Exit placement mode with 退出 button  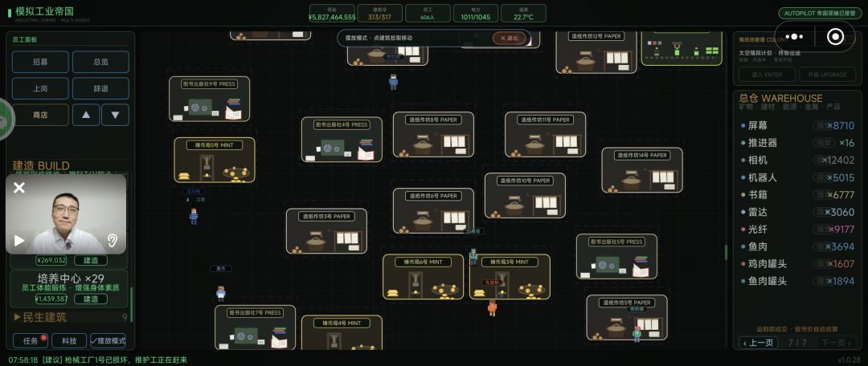click(x=509, y=39)
